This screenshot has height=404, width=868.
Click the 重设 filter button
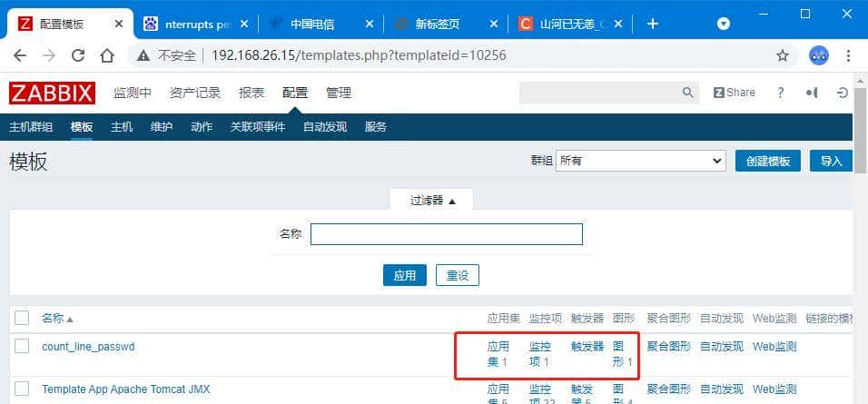458,275
